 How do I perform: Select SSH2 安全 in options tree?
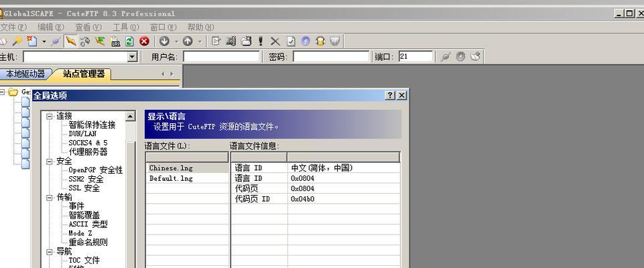pos(86,179)
